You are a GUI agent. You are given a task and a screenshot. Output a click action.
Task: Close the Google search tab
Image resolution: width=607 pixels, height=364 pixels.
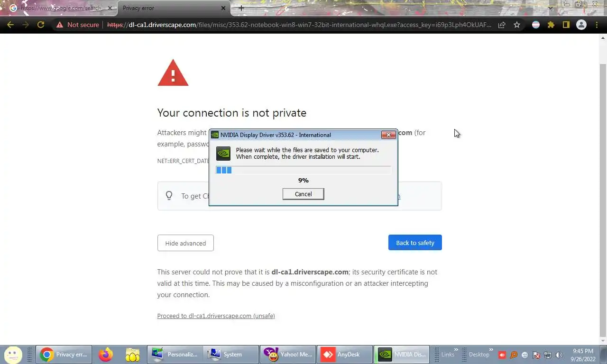tap(110, 8)
